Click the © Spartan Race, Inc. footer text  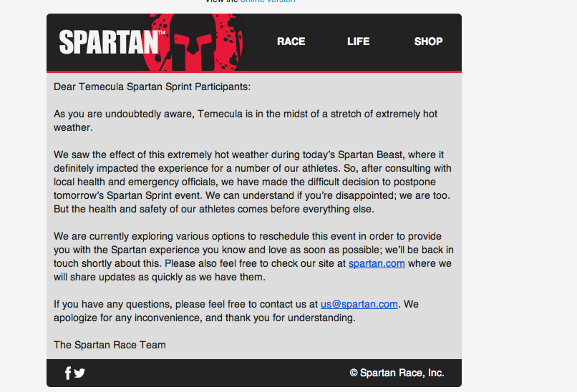(397, 373)
